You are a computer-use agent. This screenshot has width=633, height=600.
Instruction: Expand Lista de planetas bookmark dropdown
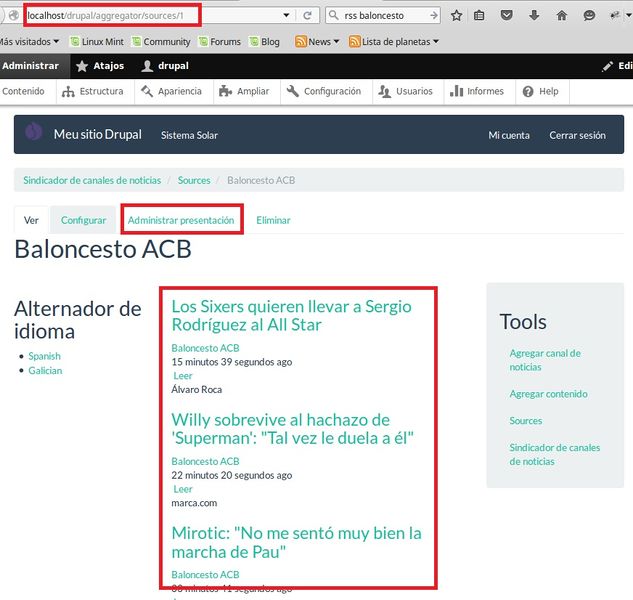436,41
